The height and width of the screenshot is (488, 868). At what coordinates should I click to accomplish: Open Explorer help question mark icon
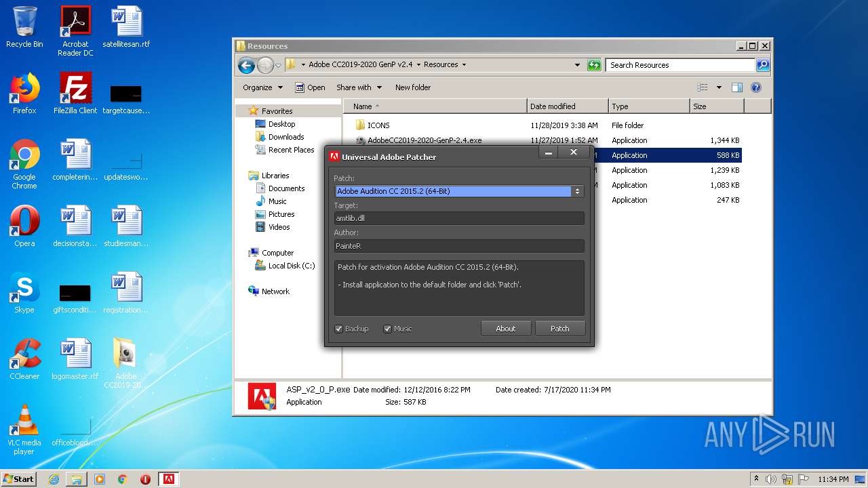point(756,87)
